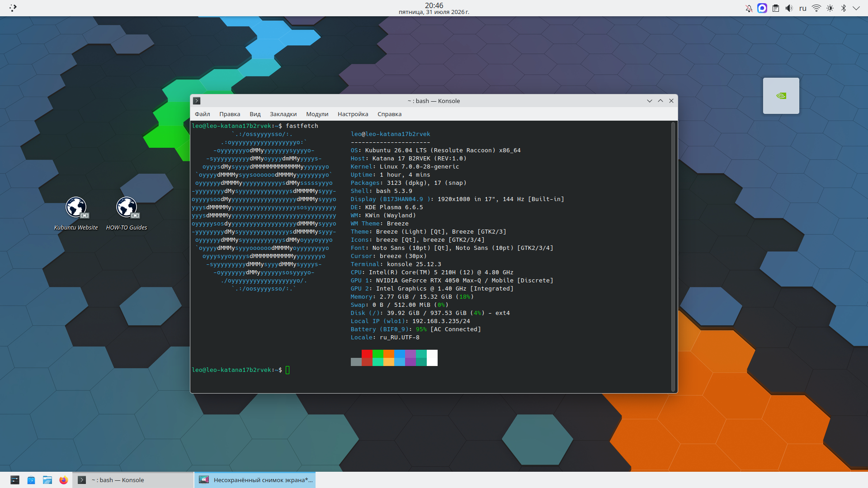
Task: Switch to the unsaved screenshot taskbar entry
Action: pyautogui.click(x=255, y=480)
